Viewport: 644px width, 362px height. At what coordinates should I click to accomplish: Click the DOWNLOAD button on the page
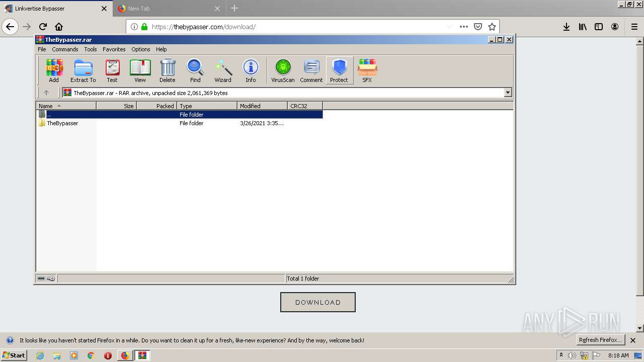pos(318,302)
